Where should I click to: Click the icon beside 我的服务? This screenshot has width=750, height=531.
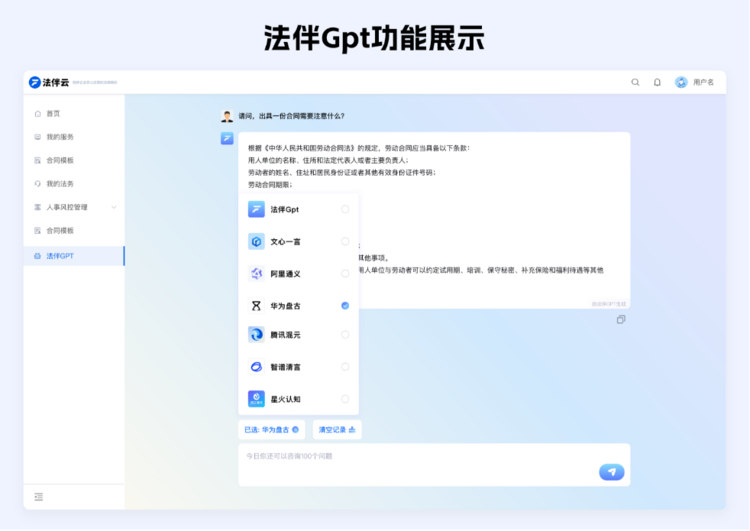(x=38, y=137)
